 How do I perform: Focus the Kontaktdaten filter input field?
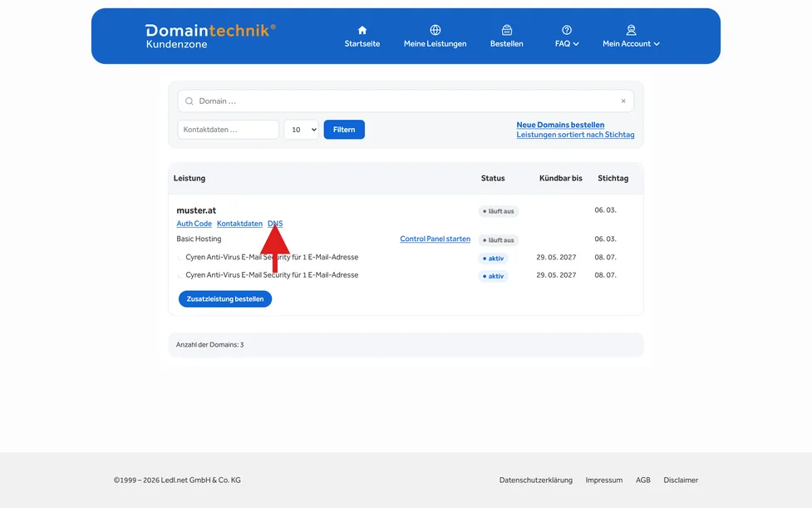point(228,130)
